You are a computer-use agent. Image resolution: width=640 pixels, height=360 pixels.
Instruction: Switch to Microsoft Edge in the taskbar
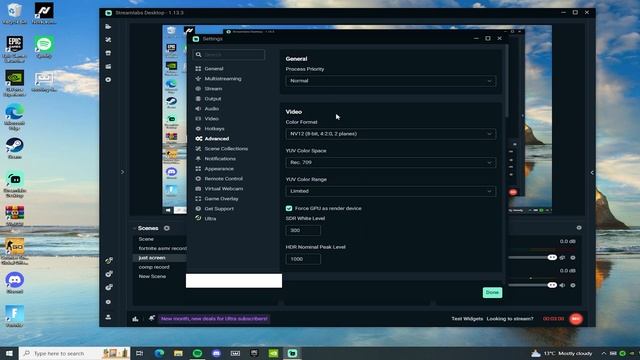point(159,353)
